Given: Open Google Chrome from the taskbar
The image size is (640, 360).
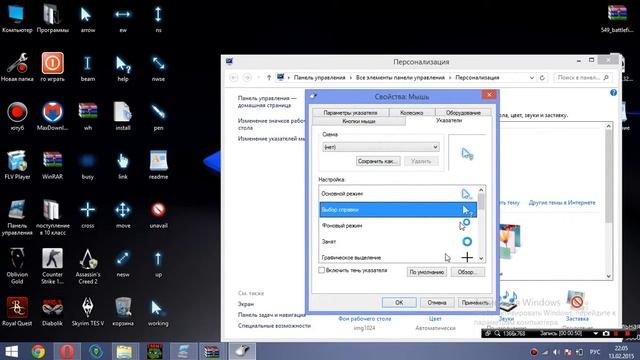Looking at the screenshot, I should tap(38, 351).
